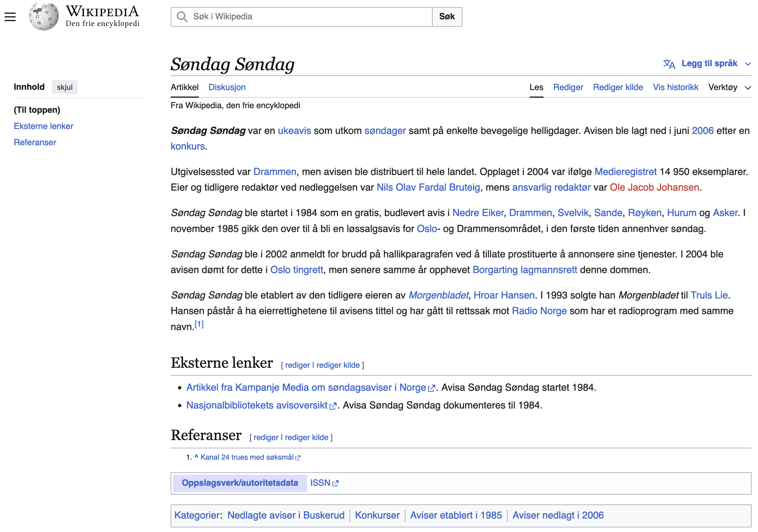
Task: Open category Aviser etablert i 1985
Action: pyautogui.click(x=456, y=516)
